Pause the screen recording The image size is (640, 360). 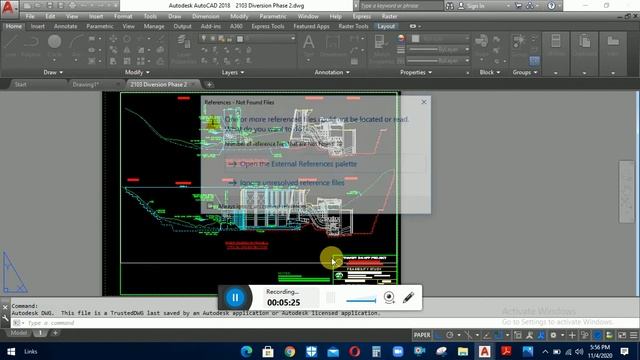pos(235,298)
